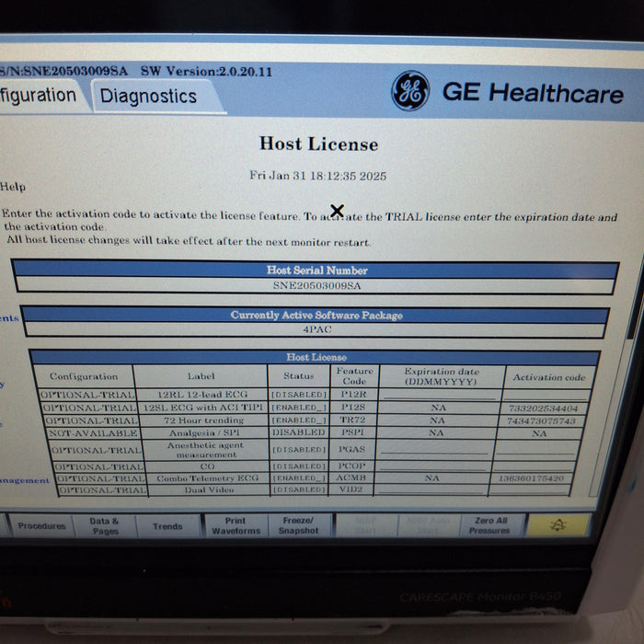644x644 pixels.
Task: Click the Status column header
Action: click(x=299, y=375)
